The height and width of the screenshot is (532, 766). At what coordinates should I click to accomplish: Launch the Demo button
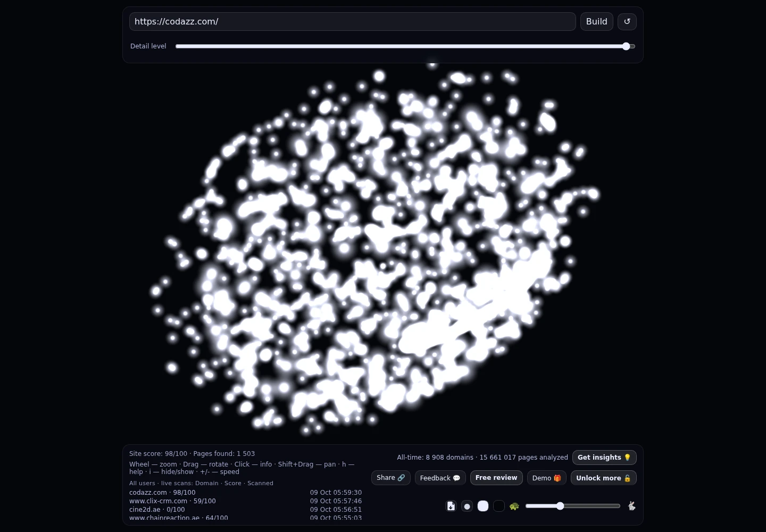[546, 478]
